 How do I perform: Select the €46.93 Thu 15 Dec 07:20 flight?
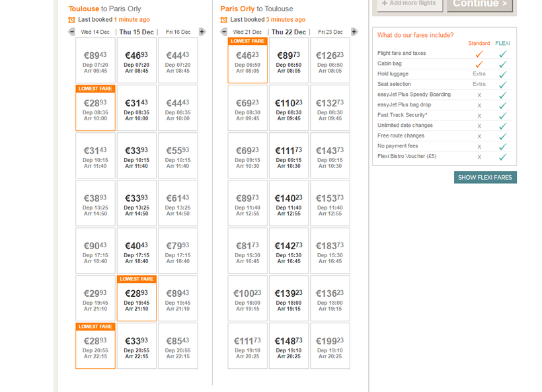point(137,61)
